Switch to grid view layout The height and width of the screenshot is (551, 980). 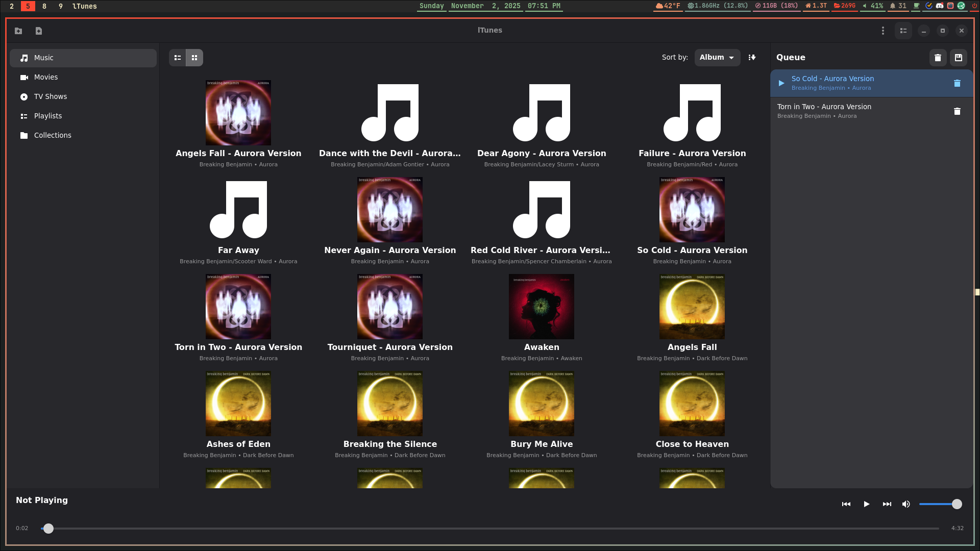[x=194, y=58]
